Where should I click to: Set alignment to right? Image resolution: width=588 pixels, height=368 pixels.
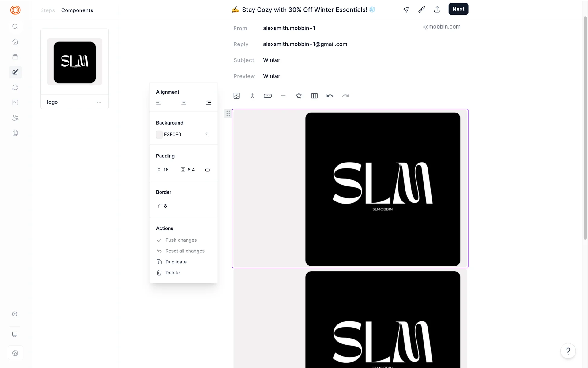pos(209,103)
